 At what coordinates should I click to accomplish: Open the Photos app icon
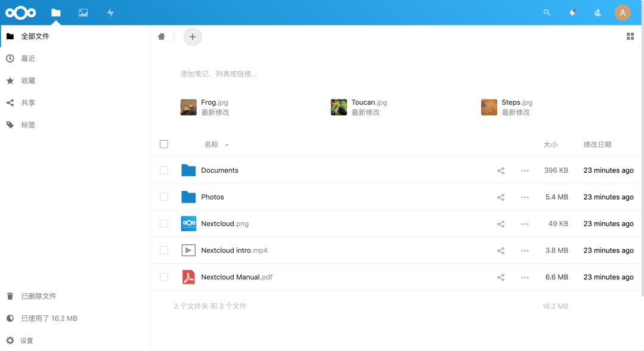point(83,13)
